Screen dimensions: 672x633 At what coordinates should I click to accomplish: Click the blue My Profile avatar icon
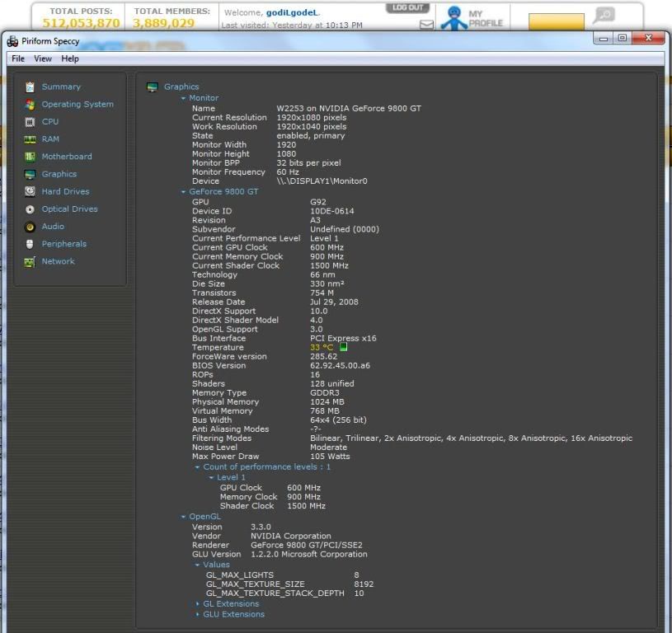(453, 18)
